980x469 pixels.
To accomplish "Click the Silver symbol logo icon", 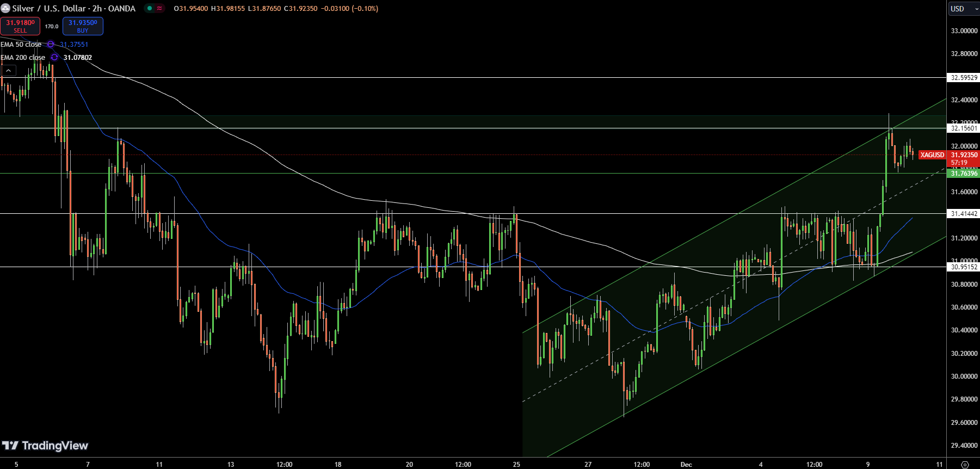I will [x=5, y=8].
